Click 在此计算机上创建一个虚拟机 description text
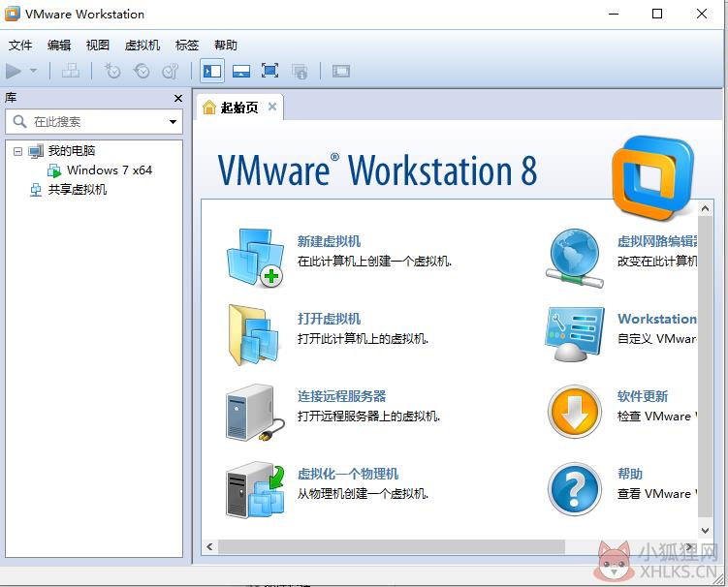The height and width of the screenshot is (587, 728). click(374, 262)
